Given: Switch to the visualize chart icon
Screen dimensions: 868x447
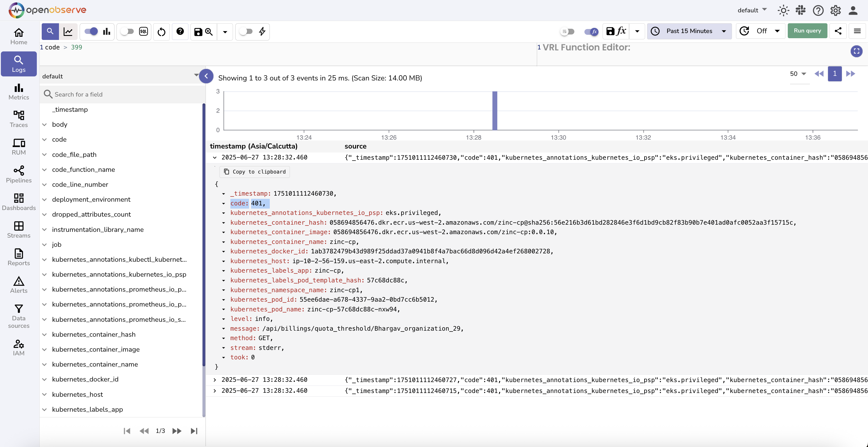Looking at the screenshot, I should tap(68, 32).
